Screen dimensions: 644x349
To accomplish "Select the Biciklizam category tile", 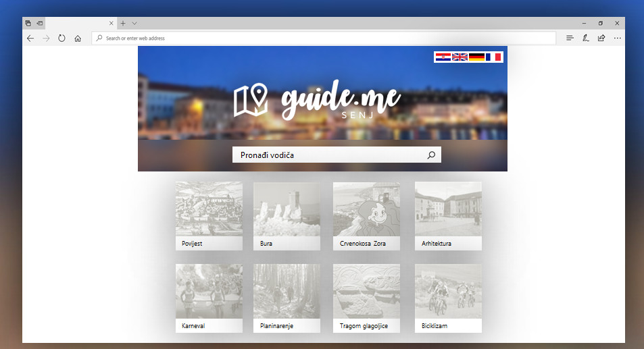I will pyautogui.click(x=448, y=298).
